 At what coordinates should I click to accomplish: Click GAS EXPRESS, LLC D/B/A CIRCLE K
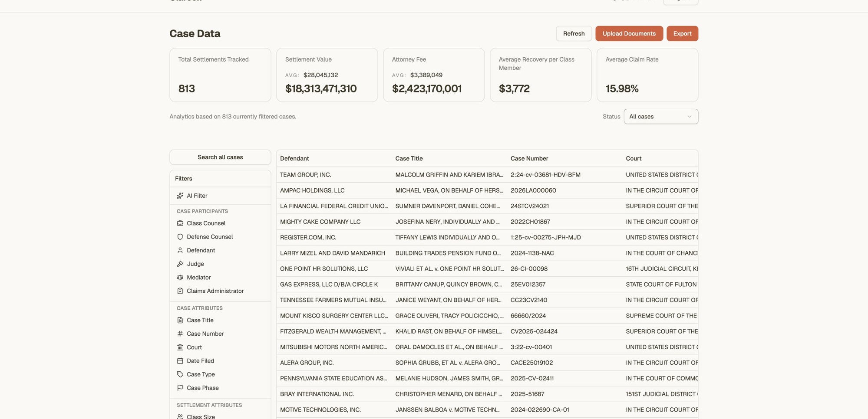(329, 285)
